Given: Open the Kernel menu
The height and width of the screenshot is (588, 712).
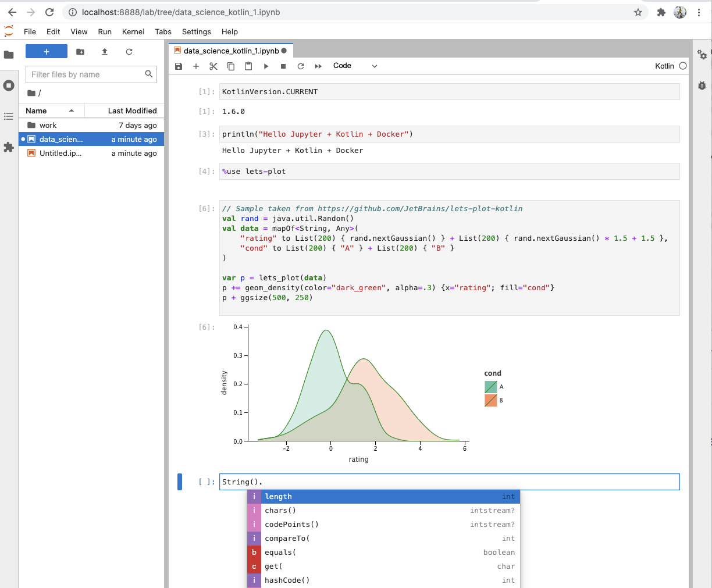Looking at the screenshot, I should [x=133, y=31].
